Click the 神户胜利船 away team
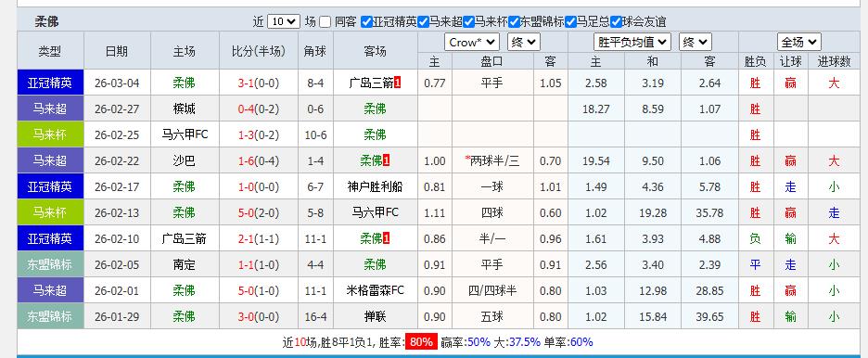 point(375,187)
